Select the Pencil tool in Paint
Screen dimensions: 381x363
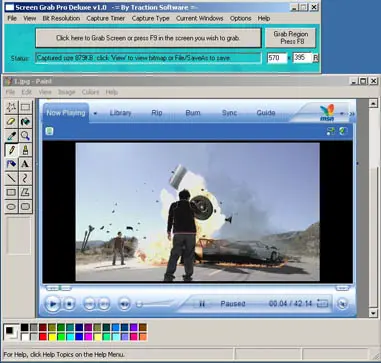(x=11, y=150)
